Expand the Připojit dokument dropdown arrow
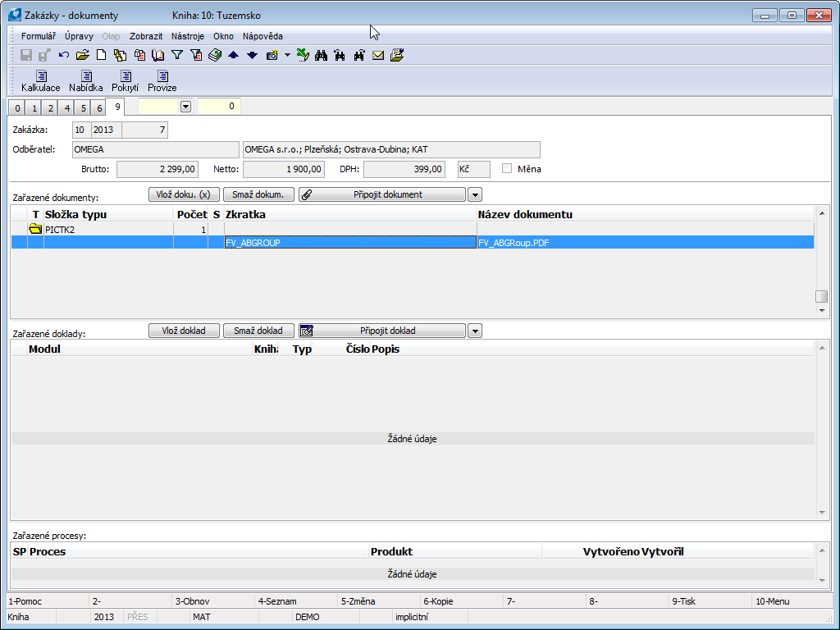The height and width of the screenshot is (630, 840). click(474, 194)
